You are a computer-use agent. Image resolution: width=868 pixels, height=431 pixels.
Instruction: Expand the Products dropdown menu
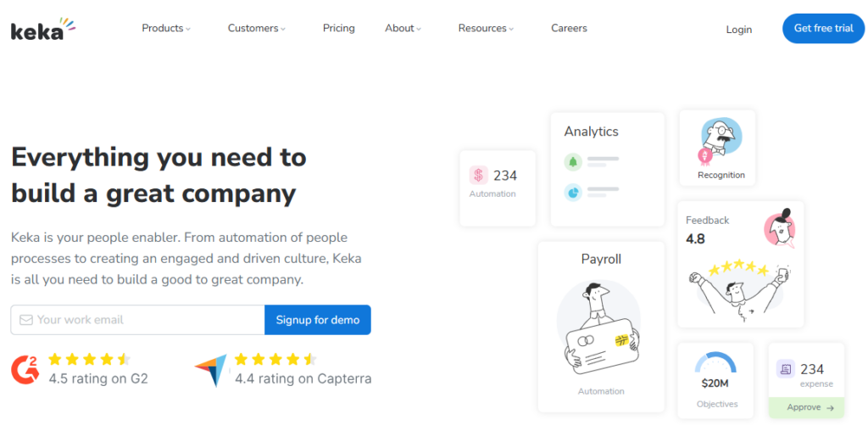tap(166, 28)
